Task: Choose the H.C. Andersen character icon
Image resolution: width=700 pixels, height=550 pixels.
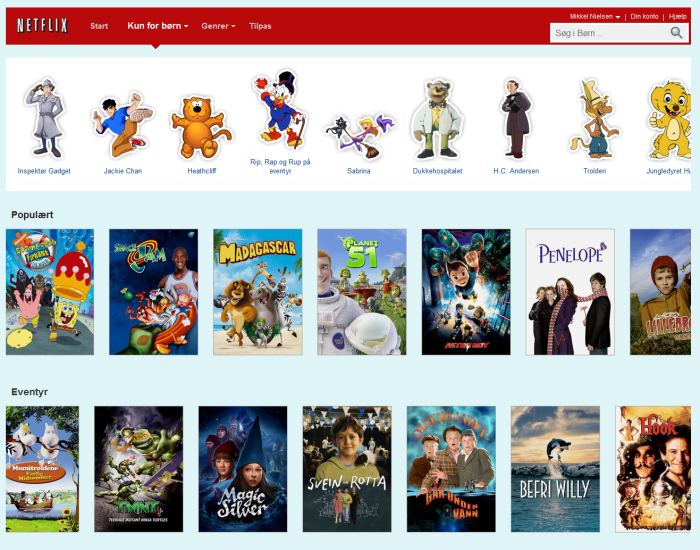Action: pyautogui.click(x=516, y=118)
